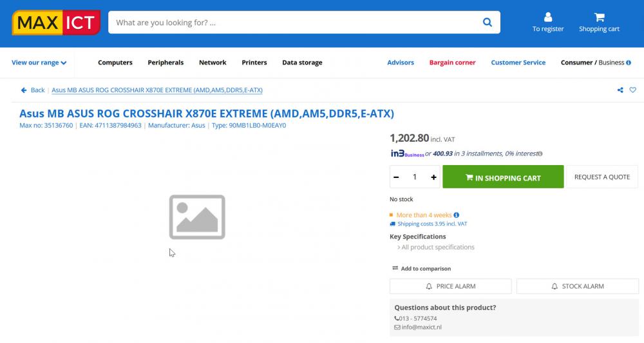Viewport: 644px width, 343px height.
Task: Click the Max no: 35136760 text
Action: tap(46, 126)
